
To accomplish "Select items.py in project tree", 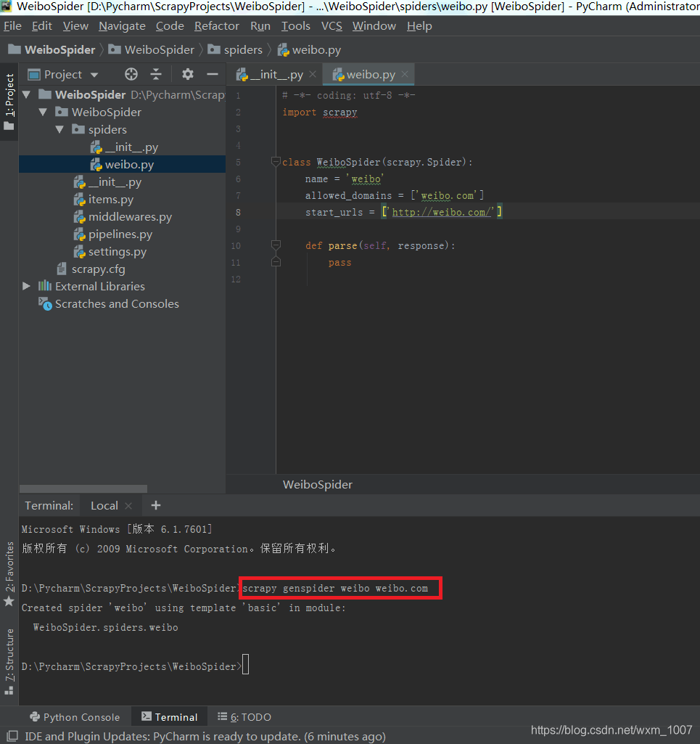I will (104, 200).
